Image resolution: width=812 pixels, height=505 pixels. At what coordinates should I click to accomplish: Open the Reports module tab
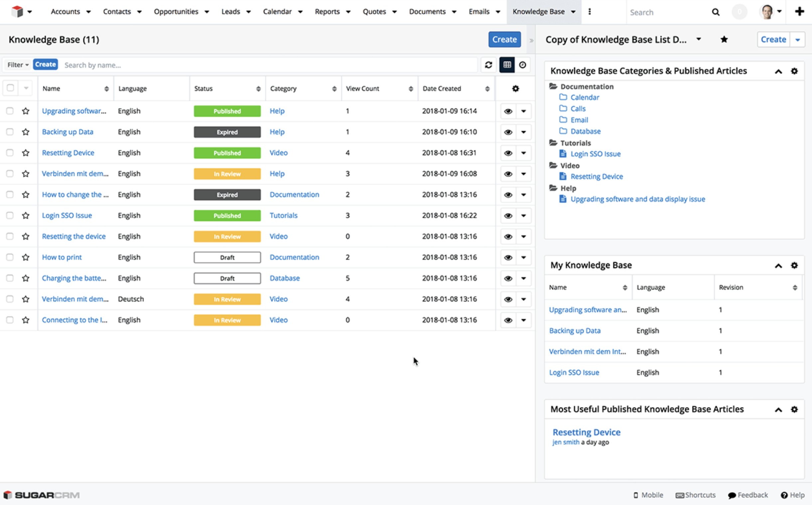(327, 12)
